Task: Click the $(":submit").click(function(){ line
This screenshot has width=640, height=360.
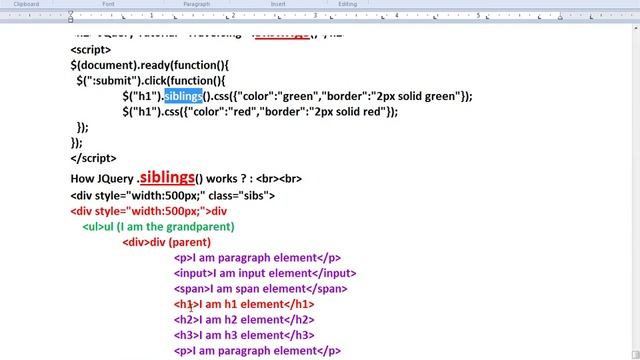Action: coord(151,81)
